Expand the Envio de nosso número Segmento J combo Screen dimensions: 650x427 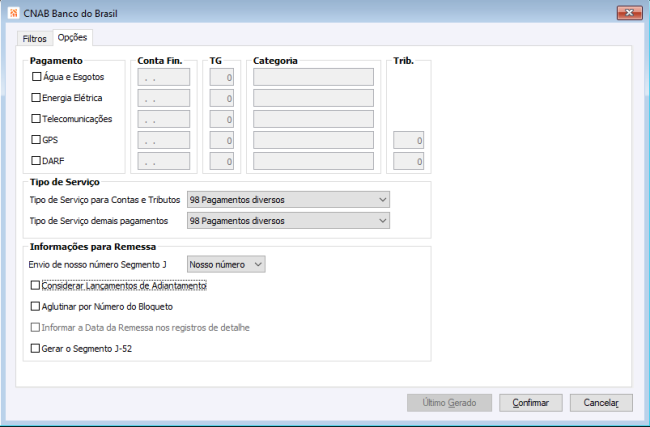(226, 264)
